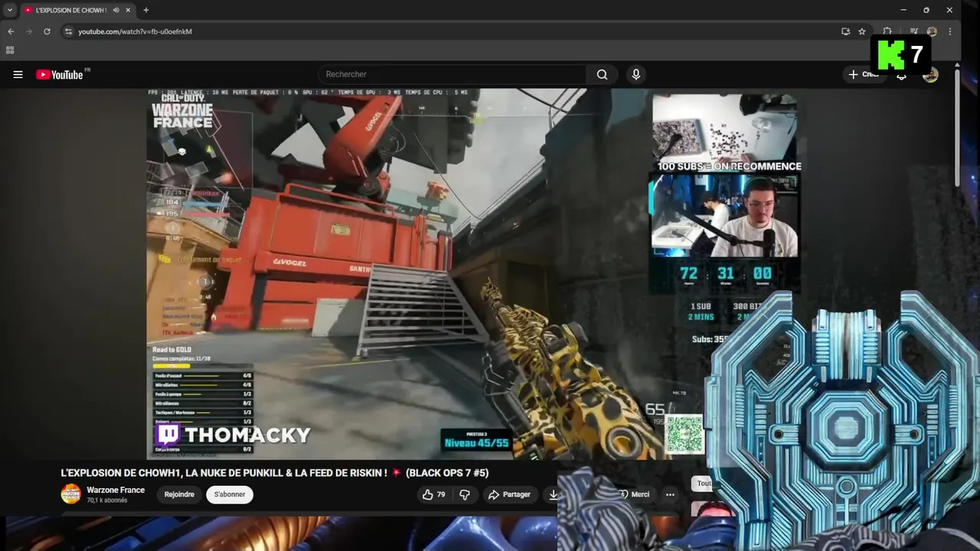View site information icon in address bar
The width and height of the screenshot is (980, 551).
tap(68, 31)
